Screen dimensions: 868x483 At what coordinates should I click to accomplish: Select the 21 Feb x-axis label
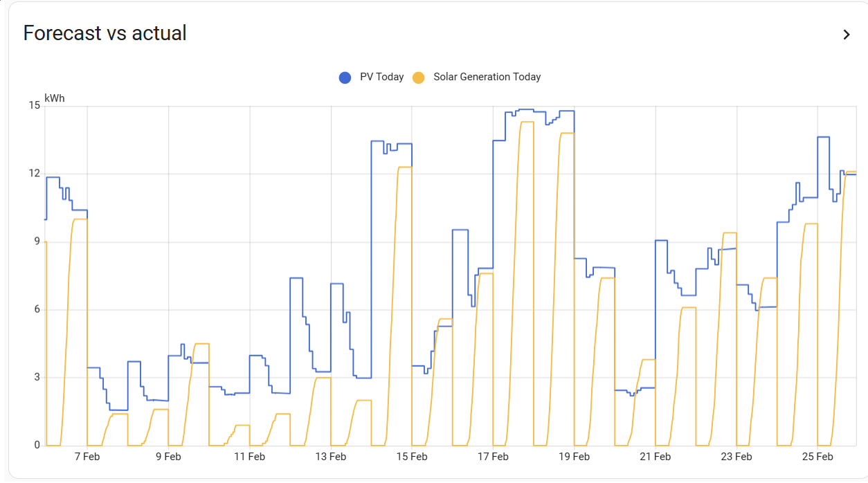(x=655, y=457)
